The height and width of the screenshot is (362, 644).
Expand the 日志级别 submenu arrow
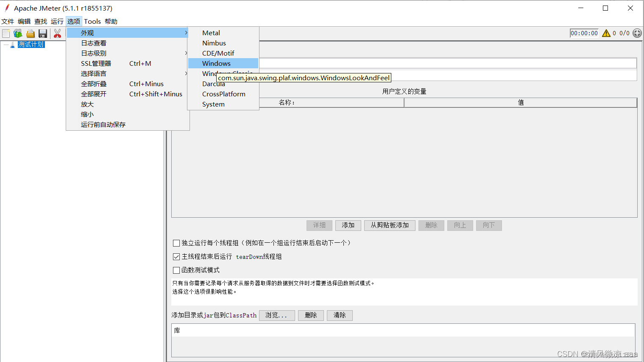186,53
